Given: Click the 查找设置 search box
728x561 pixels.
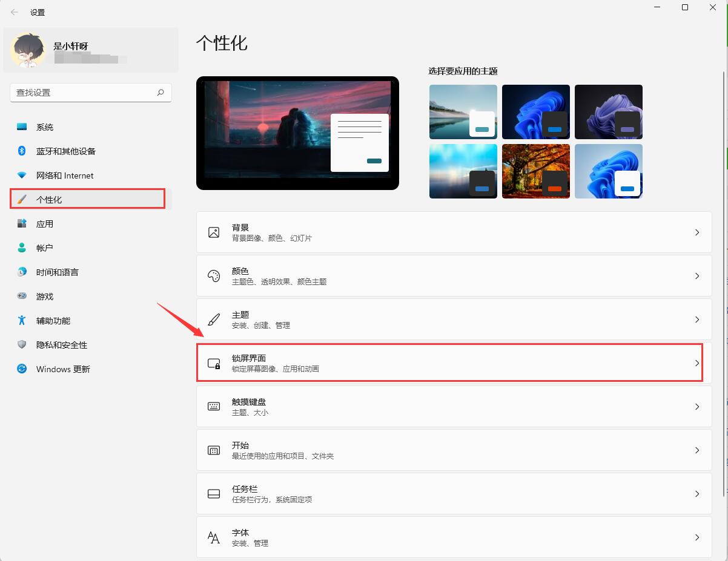Looking at the screenshot, I should [91, 92].
